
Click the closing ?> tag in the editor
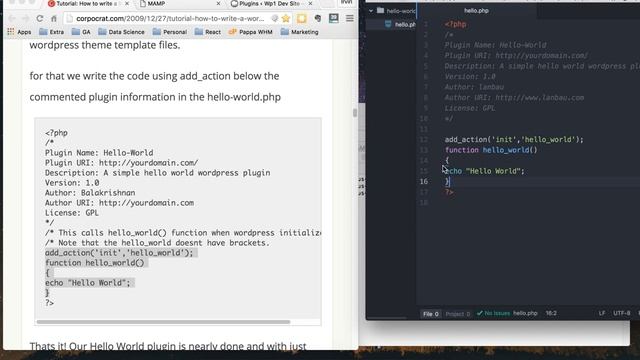(449, 192)
